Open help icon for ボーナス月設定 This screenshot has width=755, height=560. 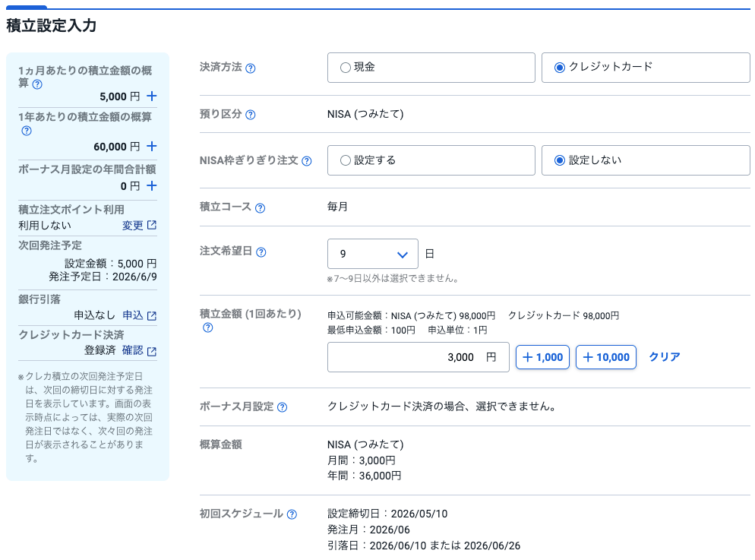coord(283,407)
